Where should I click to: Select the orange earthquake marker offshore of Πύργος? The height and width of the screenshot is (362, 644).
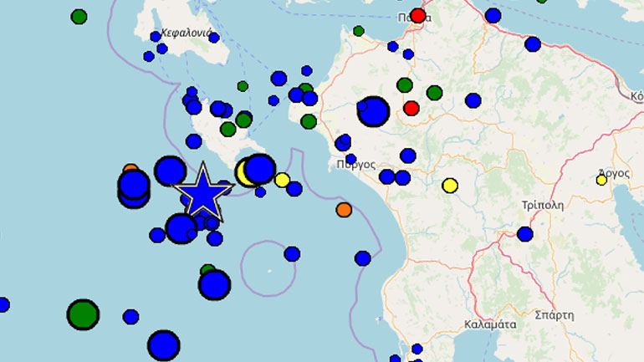click(344, 209)
